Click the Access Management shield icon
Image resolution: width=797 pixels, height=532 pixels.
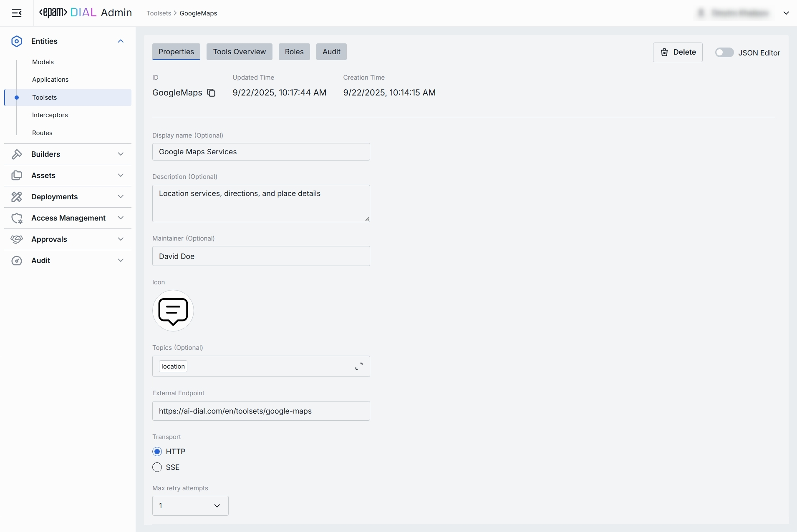point(17,218)
